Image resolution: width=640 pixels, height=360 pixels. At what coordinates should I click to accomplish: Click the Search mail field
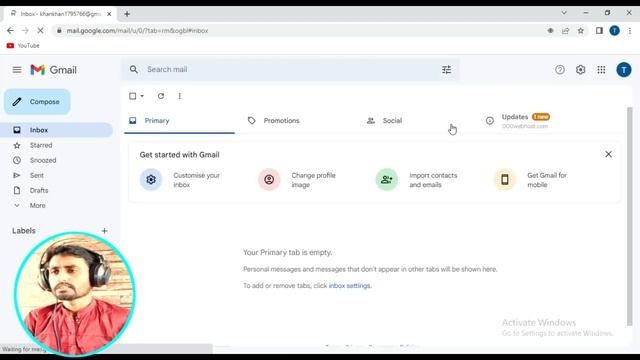290,69
